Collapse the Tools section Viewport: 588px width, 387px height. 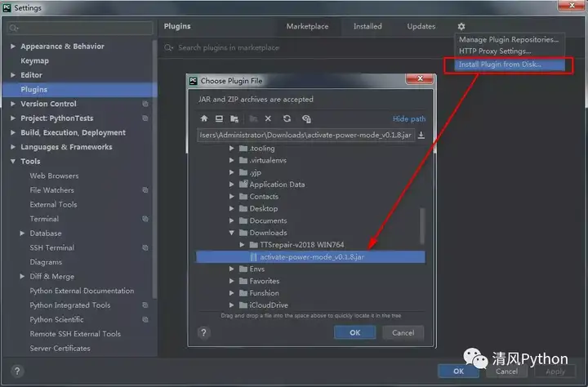pyautogui.click(x=13, y=162)
